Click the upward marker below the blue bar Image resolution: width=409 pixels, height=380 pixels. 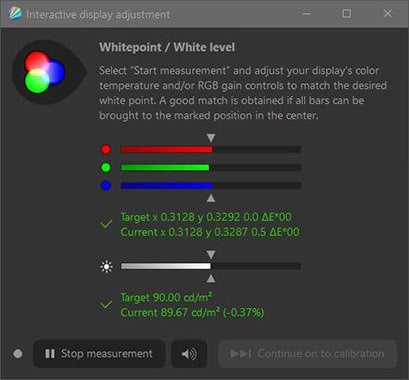211,198
